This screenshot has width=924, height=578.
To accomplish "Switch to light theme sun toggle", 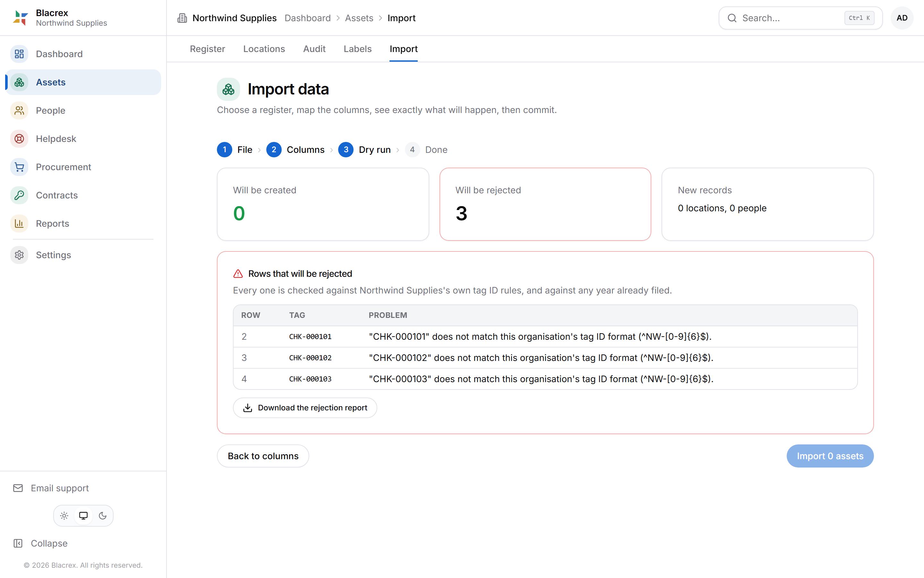I will point(64,516).
